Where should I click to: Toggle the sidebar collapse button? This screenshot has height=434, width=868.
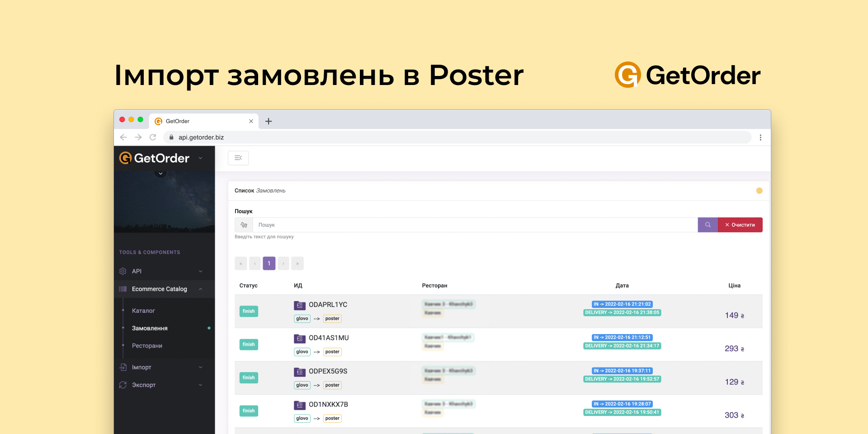pyautogui.click(x=238, y=158)
